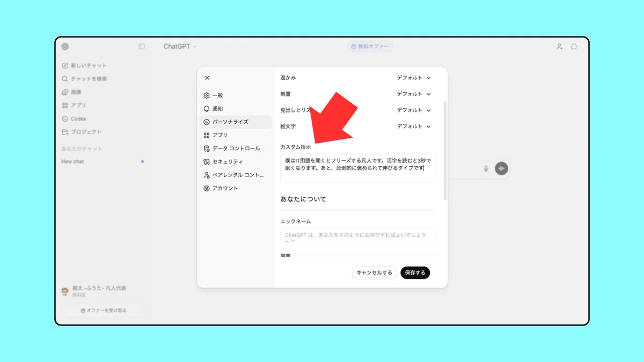This screenshot has height=362, width=644.
Task: Click the settings dialog vertical scrollbar
Action: (445, 150)
